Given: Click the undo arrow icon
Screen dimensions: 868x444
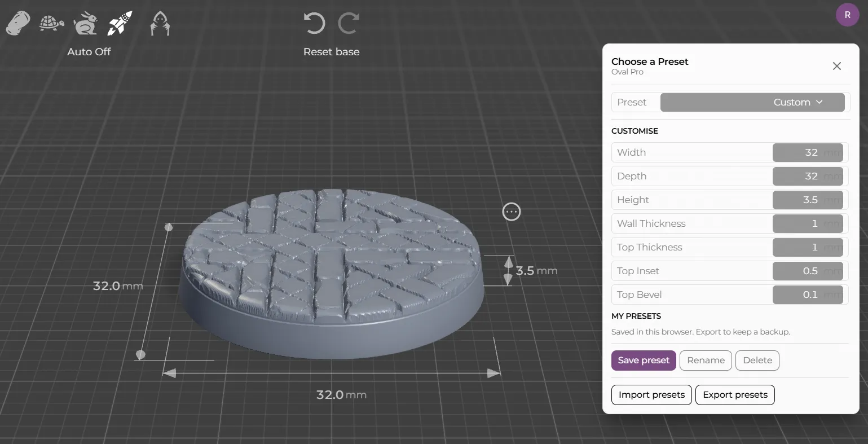Looking at the screenshot, I should (314, 24).
